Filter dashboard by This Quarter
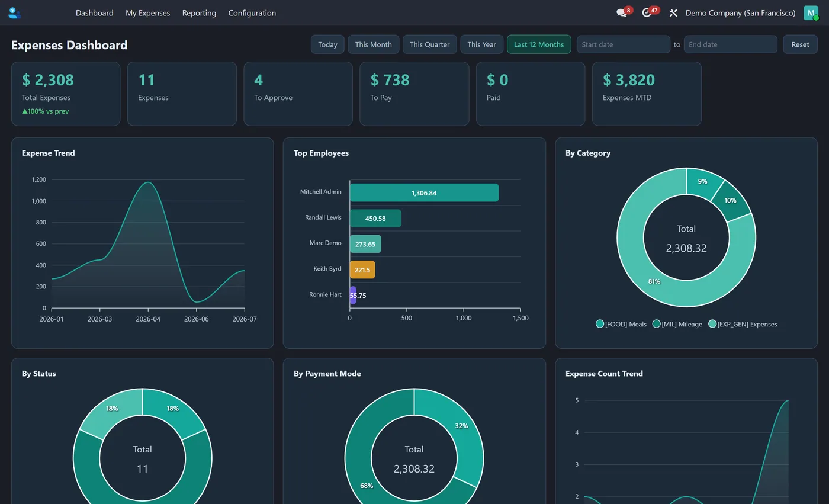Screen dimensions: 829x504 (429, 44)
